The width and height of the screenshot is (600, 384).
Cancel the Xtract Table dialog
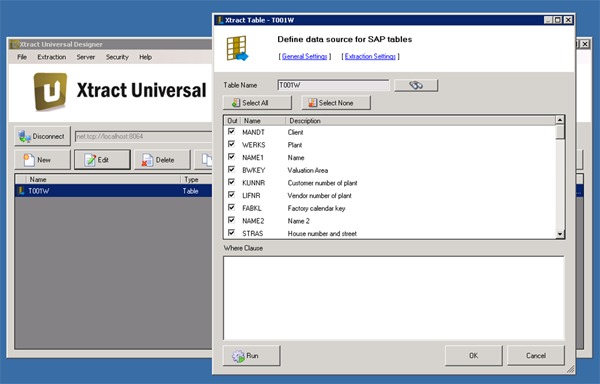[x=536, y=356]
